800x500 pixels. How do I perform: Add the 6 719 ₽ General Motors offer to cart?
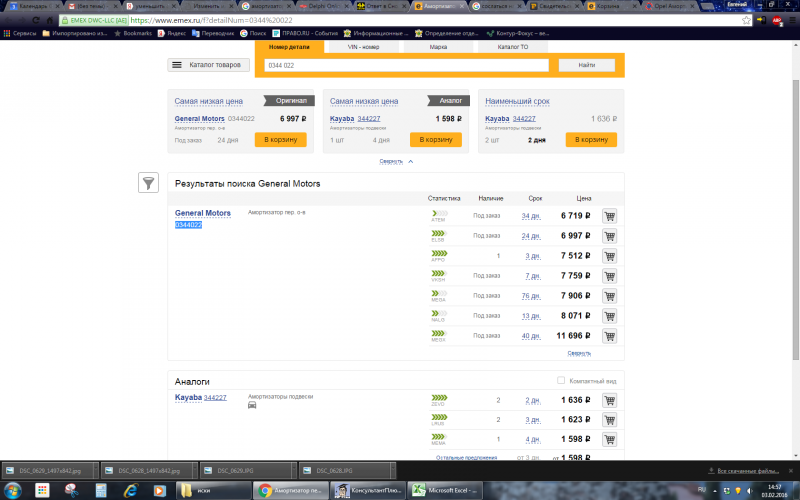point(609,216)
